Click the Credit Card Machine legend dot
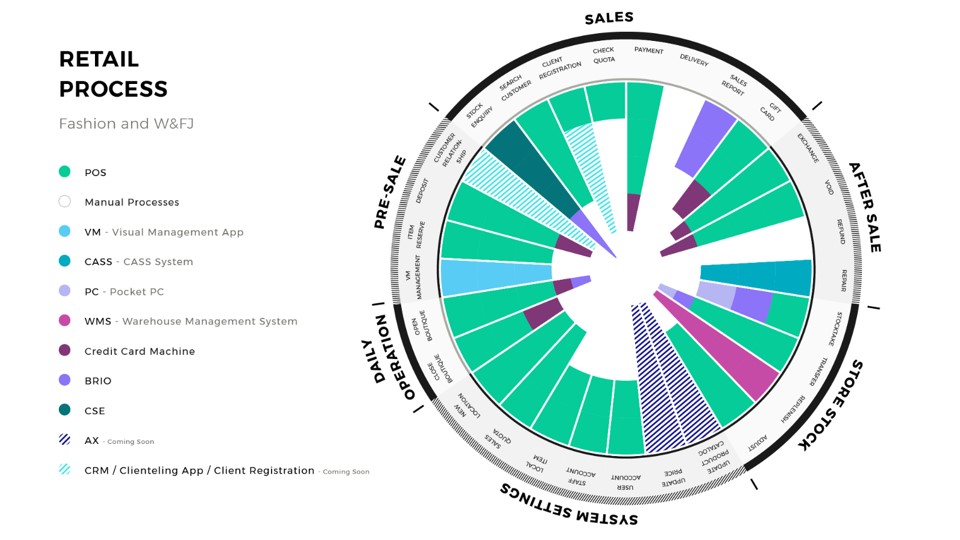960x540 pixels. 65,351
